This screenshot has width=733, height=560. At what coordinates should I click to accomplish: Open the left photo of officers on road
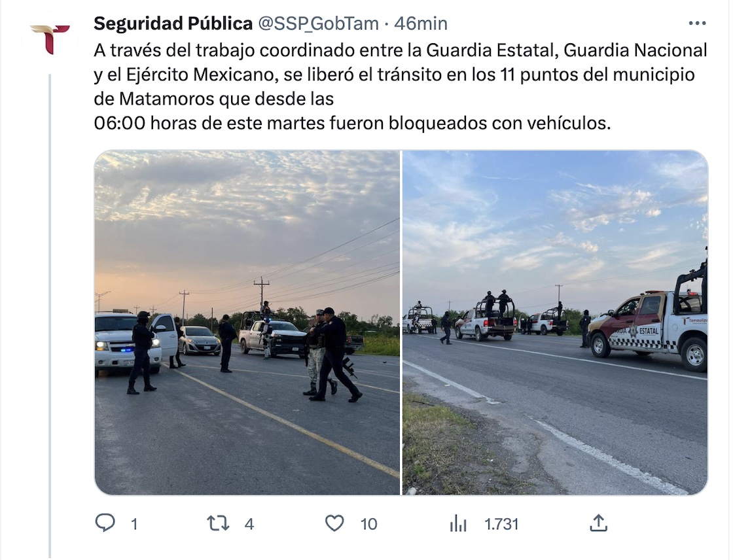coord(247,322)
